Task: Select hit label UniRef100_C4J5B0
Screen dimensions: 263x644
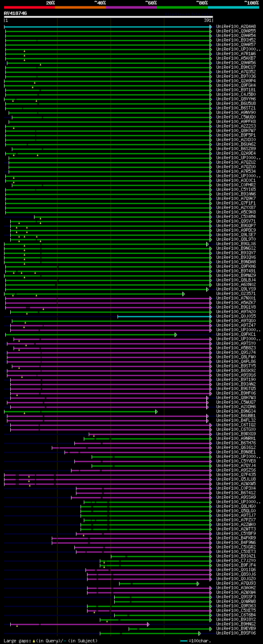Action: point(236,95)
